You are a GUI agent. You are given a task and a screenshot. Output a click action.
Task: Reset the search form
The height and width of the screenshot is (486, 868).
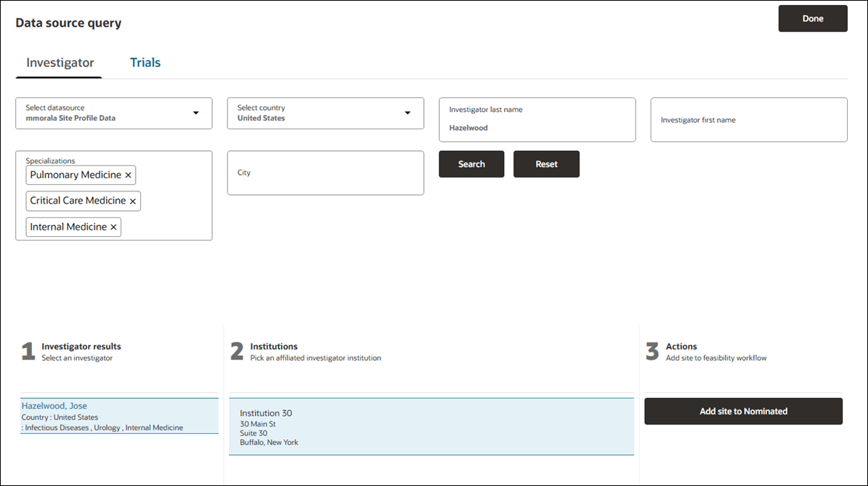point(546,164)
